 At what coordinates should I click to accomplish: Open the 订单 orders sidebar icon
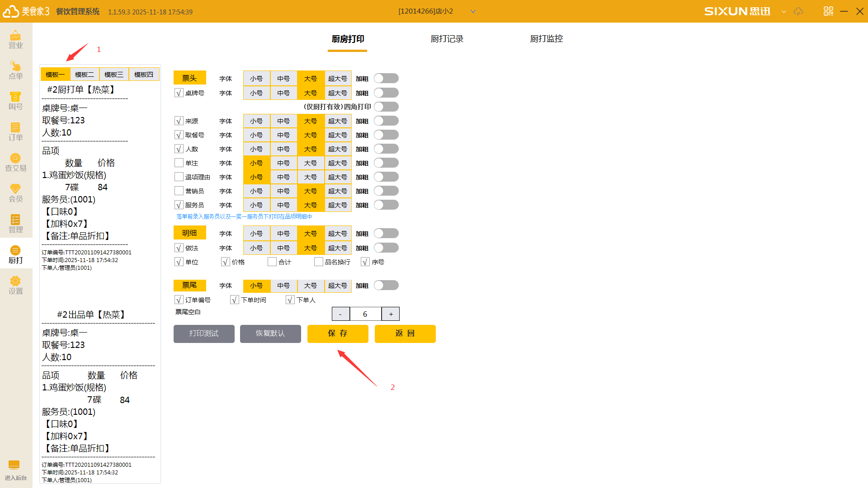pyautogui.click(x=15, y=131)
